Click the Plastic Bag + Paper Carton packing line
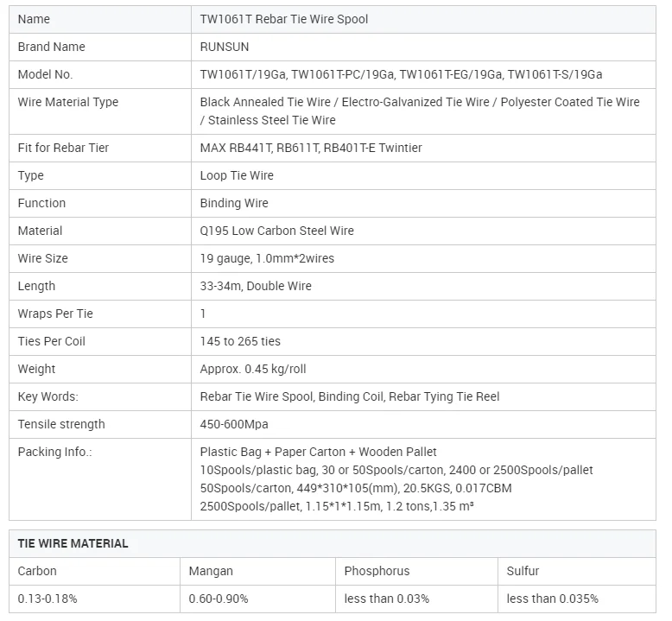The image size is (672, 621). pos(318,452)
